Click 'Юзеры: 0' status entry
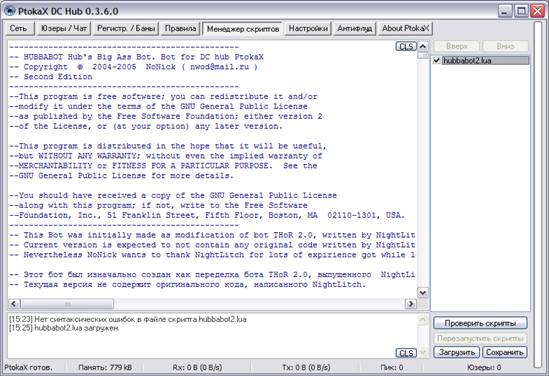The height and width of the screenshot is (376, 549). [x=484, y=368]
